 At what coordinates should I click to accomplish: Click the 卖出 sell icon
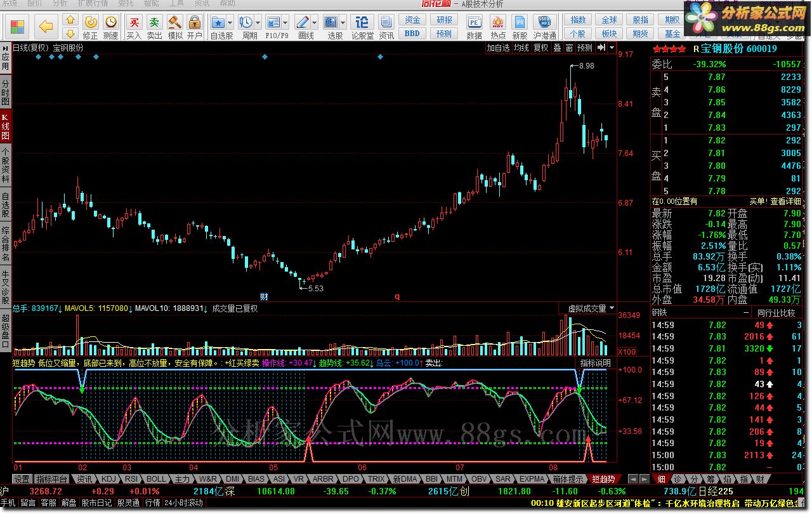155,27
